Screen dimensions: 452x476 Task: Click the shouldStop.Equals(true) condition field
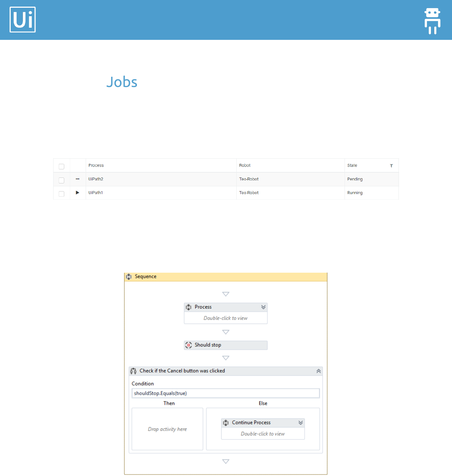coord(226,393)
